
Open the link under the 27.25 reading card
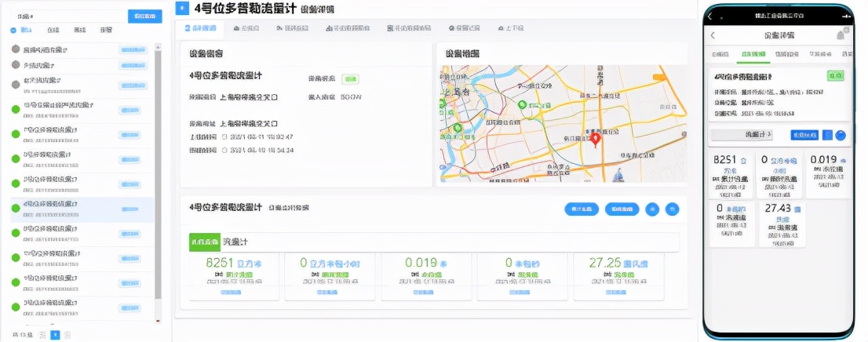(617, 293)
